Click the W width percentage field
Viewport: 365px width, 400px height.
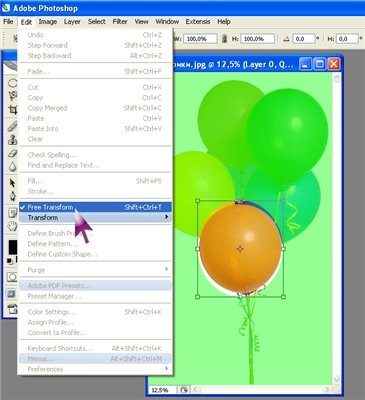[200, 39]
